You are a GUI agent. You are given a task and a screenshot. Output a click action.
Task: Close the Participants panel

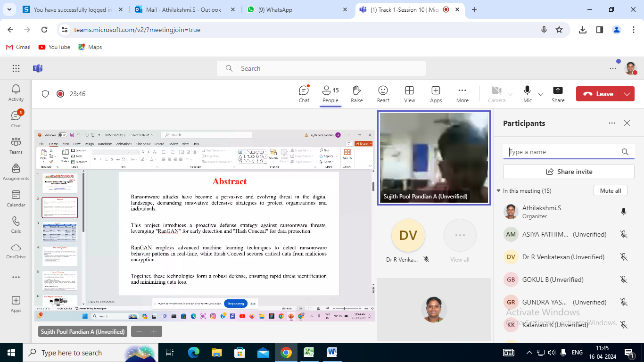[x=627, y=123]
